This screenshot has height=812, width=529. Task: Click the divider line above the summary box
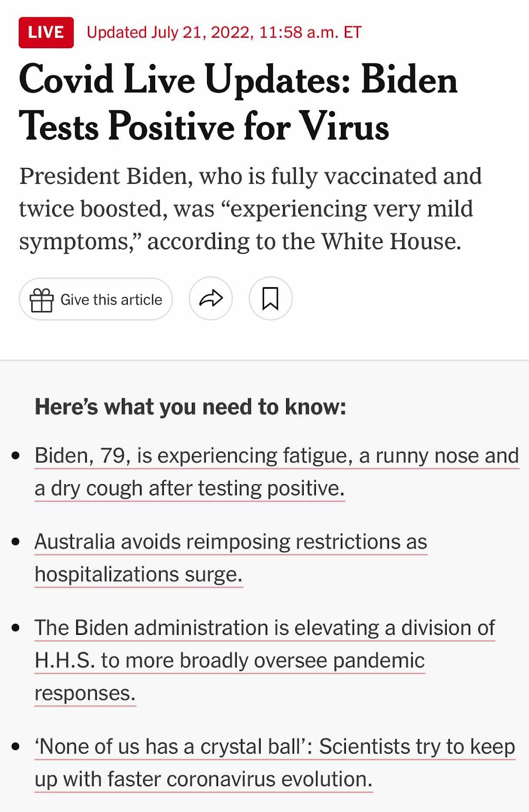click(x=264, y=360)
